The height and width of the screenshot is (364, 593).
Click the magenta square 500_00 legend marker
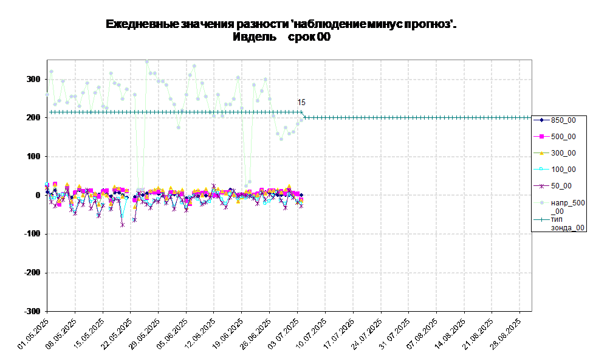[x=541, y=137]
